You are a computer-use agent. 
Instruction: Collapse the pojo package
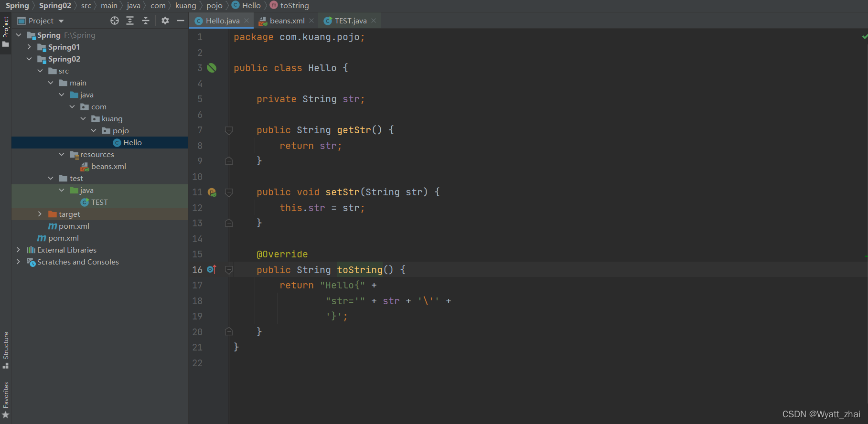[94, 131]
